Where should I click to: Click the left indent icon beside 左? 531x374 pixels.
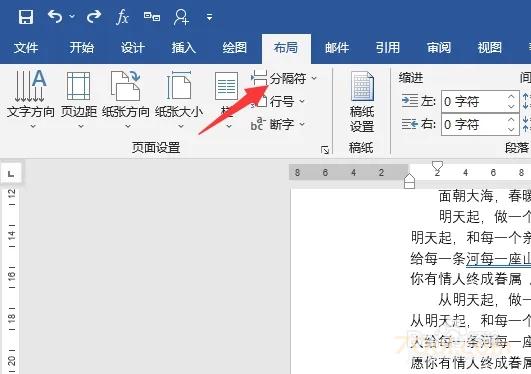[409, 101]
